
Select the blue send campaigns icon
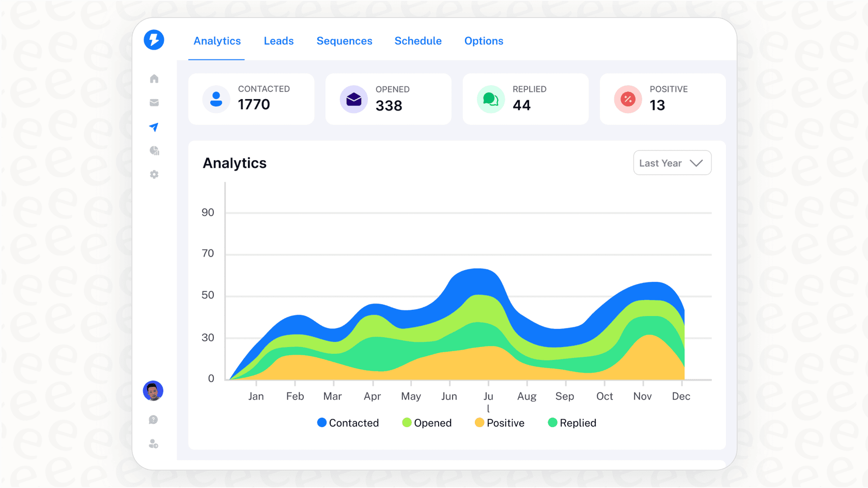tap(154, 127)
